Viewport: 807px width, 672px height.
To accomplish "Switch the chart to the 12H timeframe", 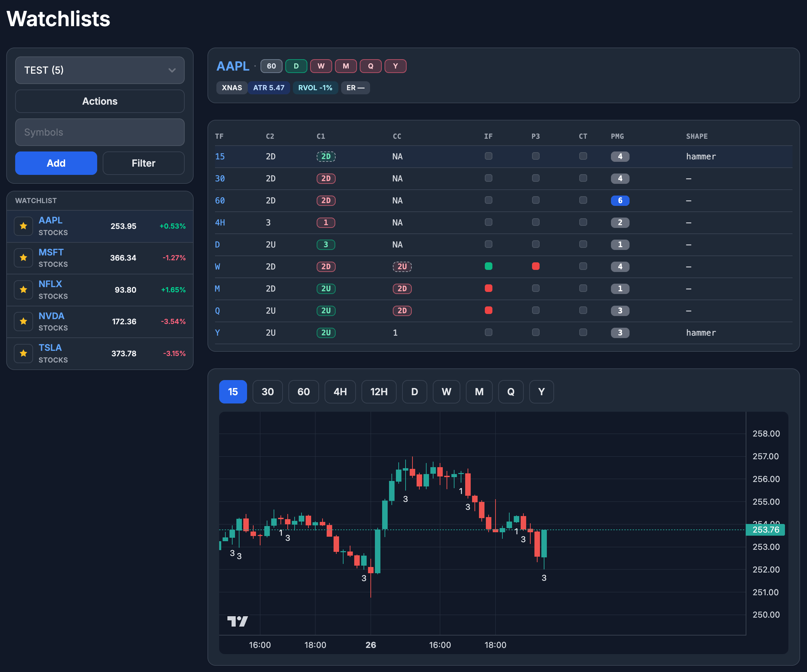I will 379,392.
